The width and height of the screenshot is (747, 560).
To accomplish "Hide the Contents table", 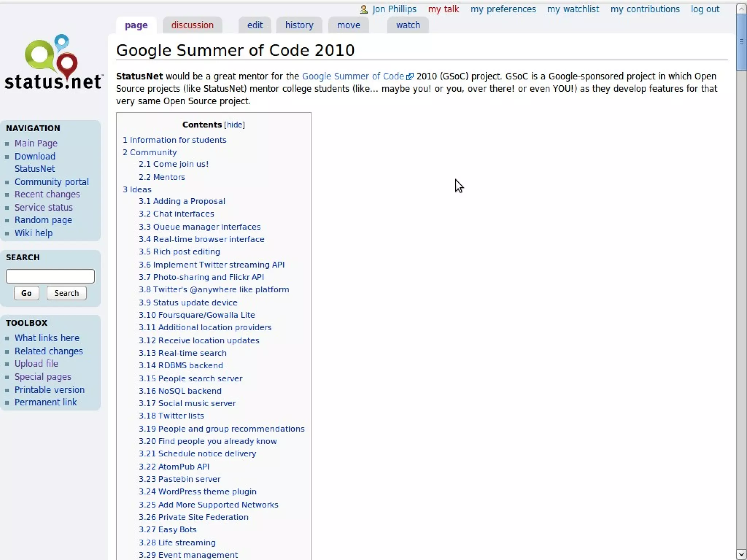I will coord(234,125).
